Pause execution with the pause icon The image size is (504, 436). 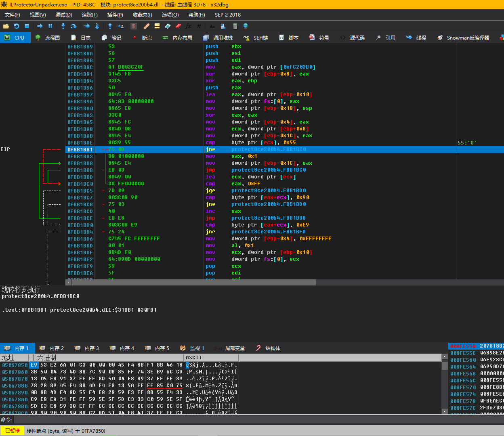click(x=50, y=26)
